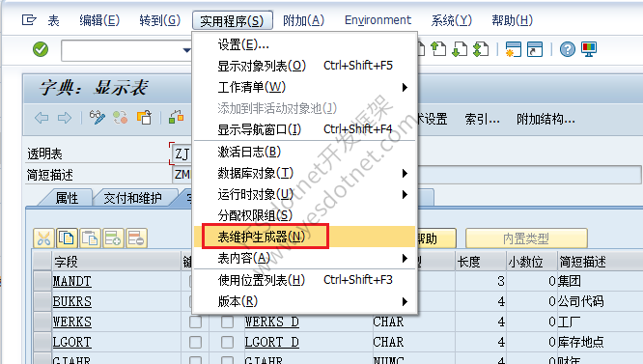Open Customize Local Layout via the monitor icon
This screenshot has height=364, width=643.
coord(589,49)
